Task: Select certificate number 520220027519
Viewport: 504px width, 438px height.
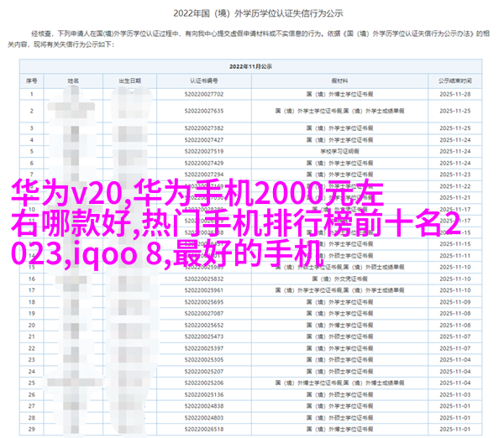Action: (x=204, y=151)
